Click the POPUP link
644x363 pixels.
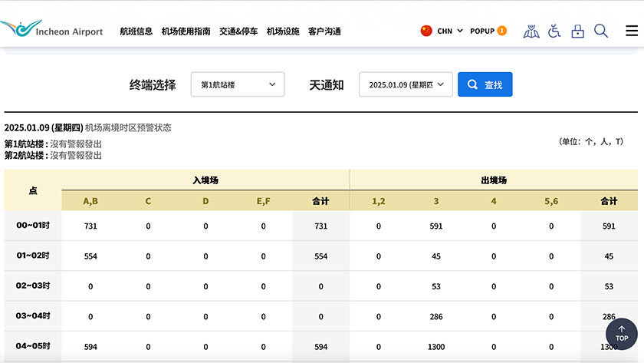point(481,31)
